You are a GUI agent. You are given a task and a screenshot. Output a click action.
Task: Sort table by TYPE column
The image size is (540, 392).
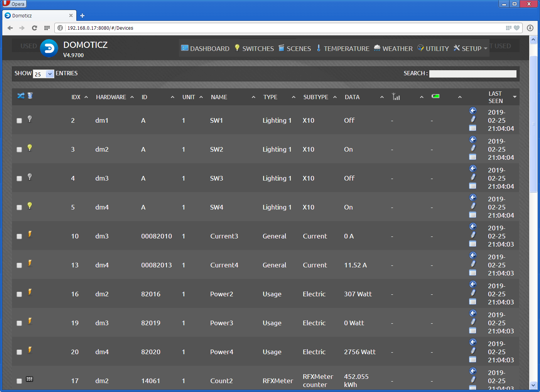point(279,97)
